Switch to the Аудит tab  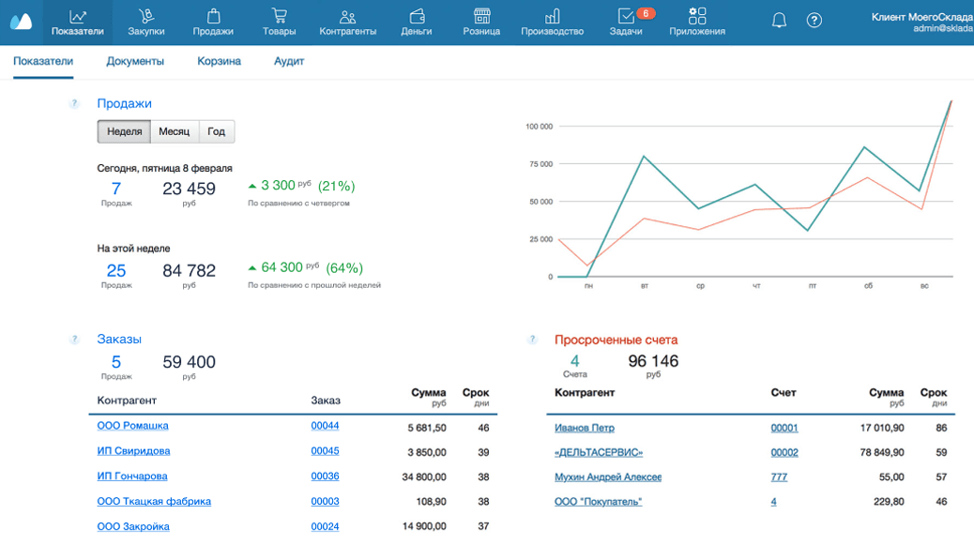point(289,62)
